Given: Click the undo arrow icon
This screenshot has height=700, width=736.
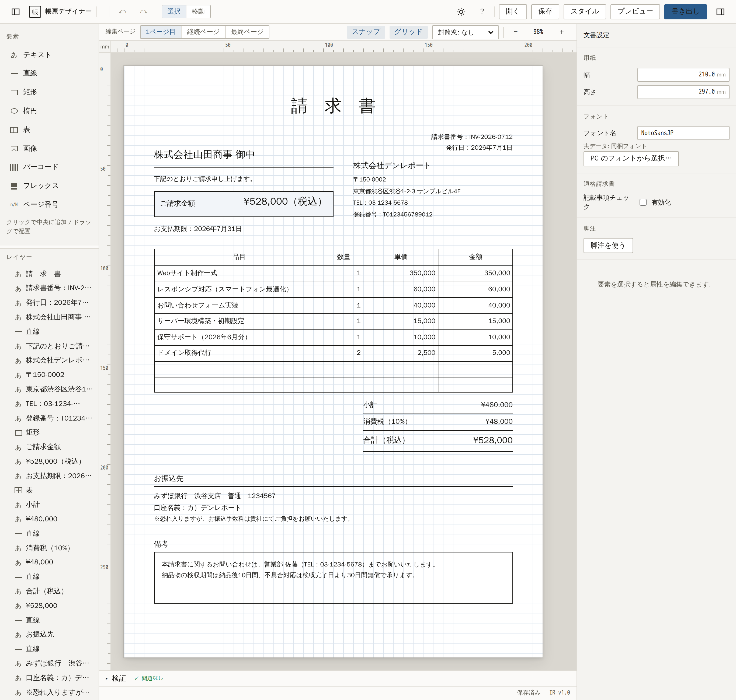Looking at the screenshot, I should 123,12.
